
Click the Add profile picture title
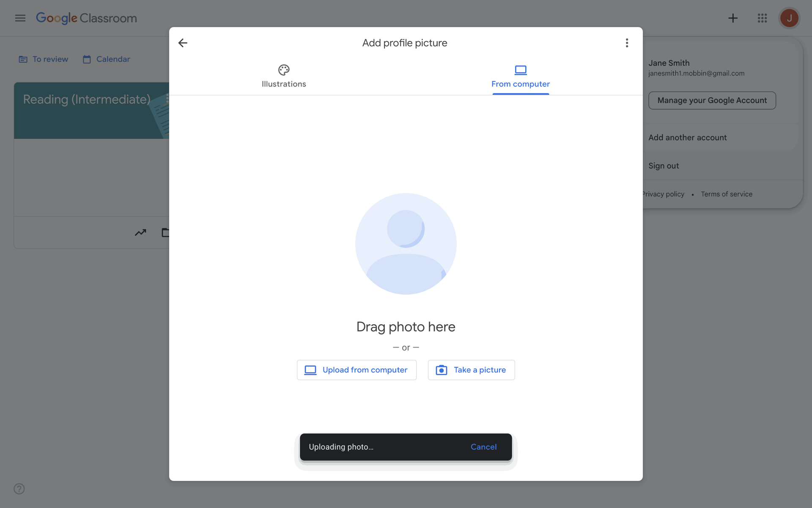coord(405,43)
